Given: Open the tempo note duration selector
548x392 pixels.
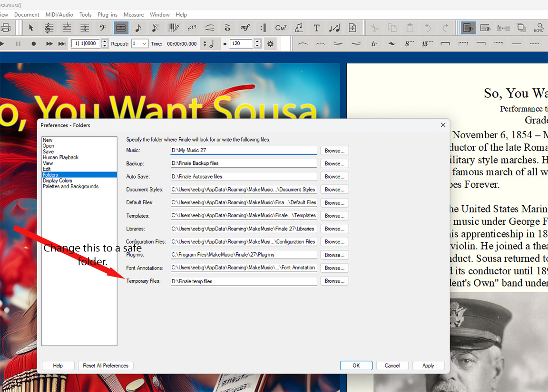Looking at the screenshot, I should point(208,44).
